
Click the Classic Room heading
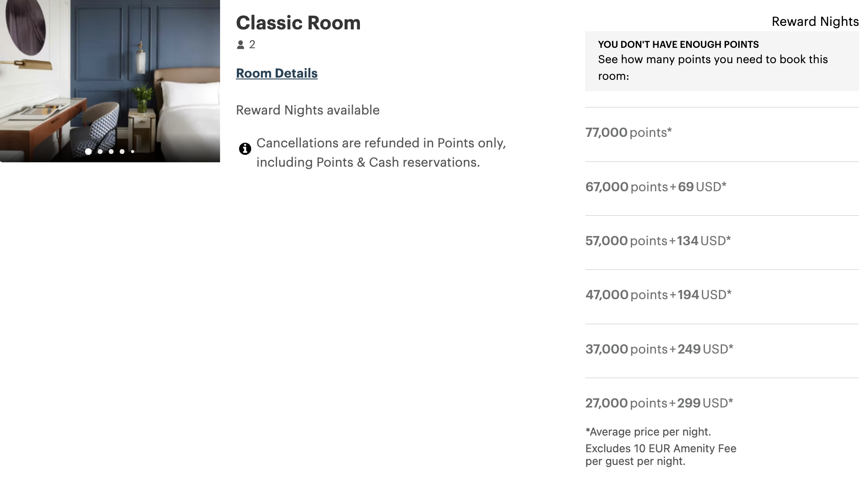point(299,23)
